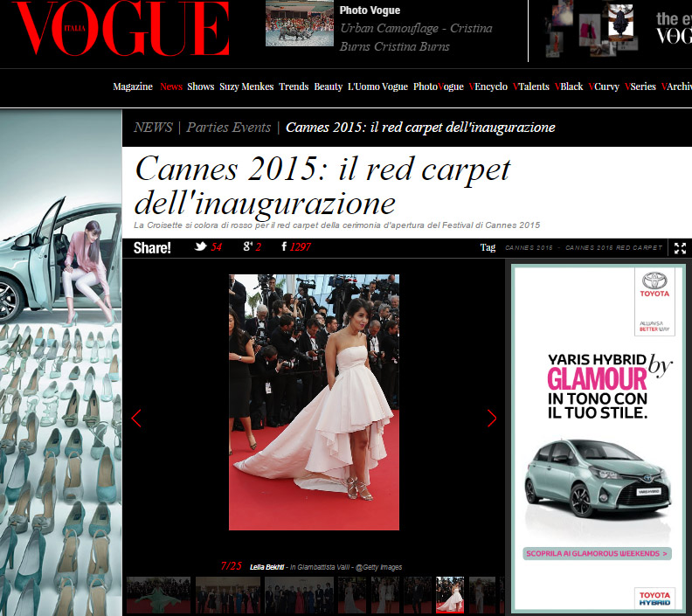Open the Cannes 2015 Red Carpet tag
The height and width of the screenshot is (616, 692).
pyautogui.click(x=613, y=248)
